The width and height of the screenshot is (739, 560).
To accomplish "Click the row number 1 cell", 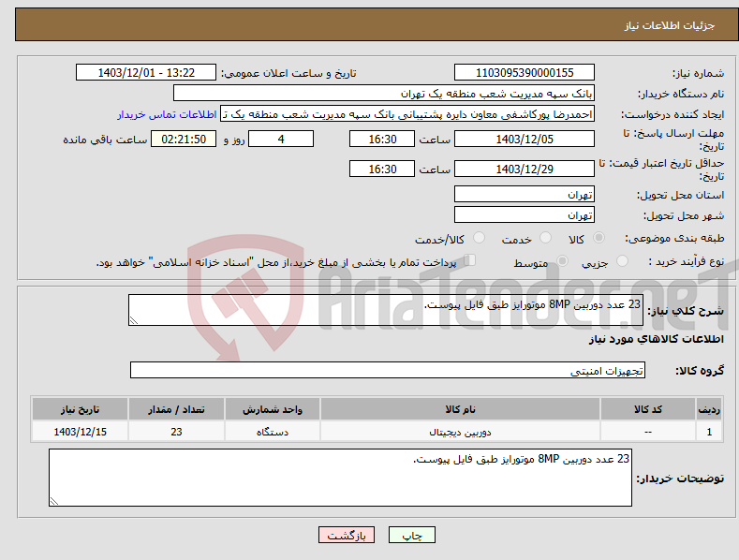I will coord(709,432).
